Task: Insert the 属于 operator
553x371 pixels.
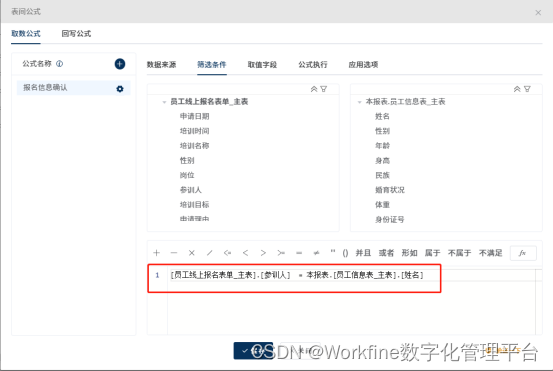Action: (432, 253)
